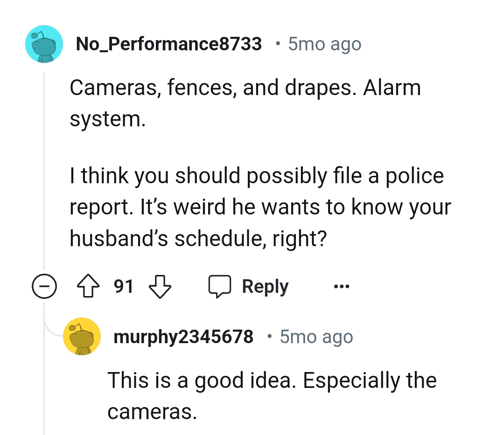
Task: Click murphy2345678's yellow Snoo avatar
Action: pos(82,337)
